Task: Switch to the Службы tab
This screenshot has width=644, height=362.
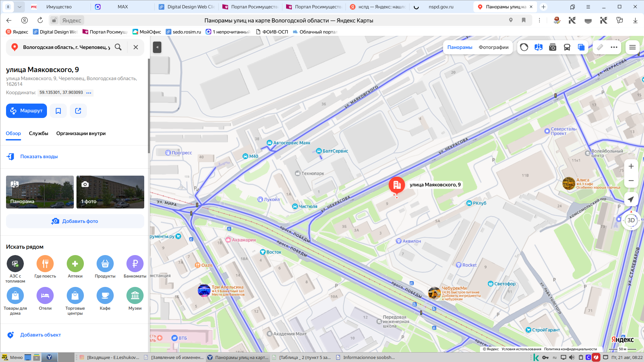Action: pyautogui.click(x=39, y=133)
